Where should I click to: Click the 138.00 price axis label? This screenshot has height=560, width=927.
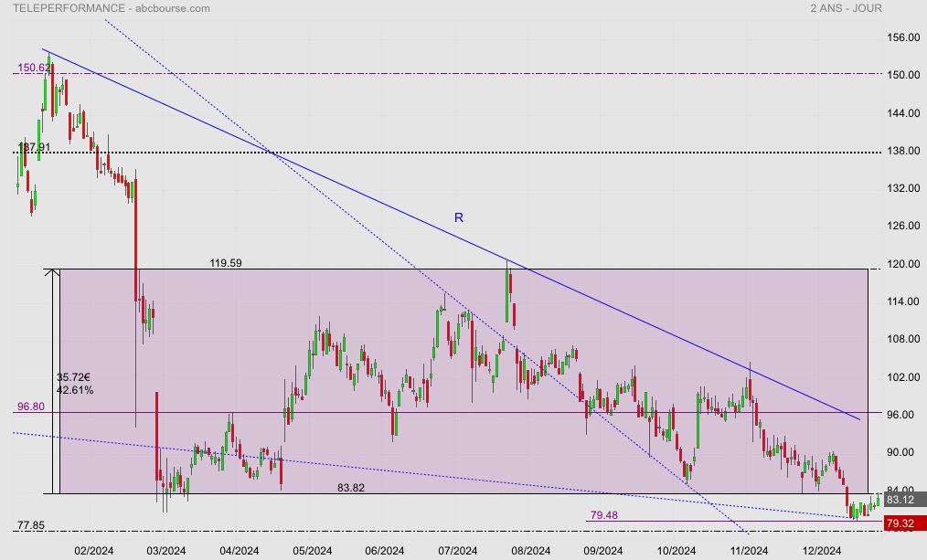coord(903,151)
